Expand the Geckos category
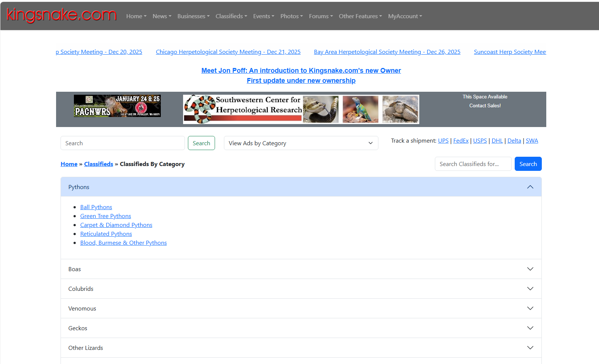Viewport: 599px width, 364px height. [530, 328]
